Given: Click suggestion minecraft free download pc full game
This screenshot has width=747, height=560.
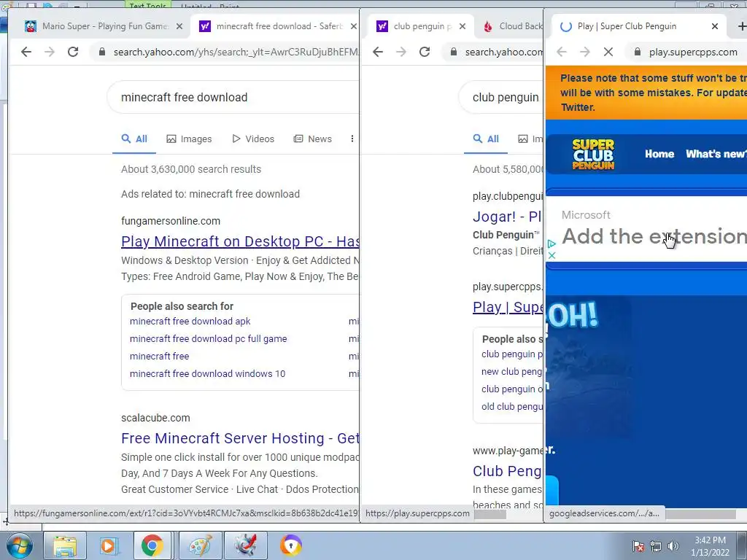Looking at the screenshot, I should coord(208,338).
